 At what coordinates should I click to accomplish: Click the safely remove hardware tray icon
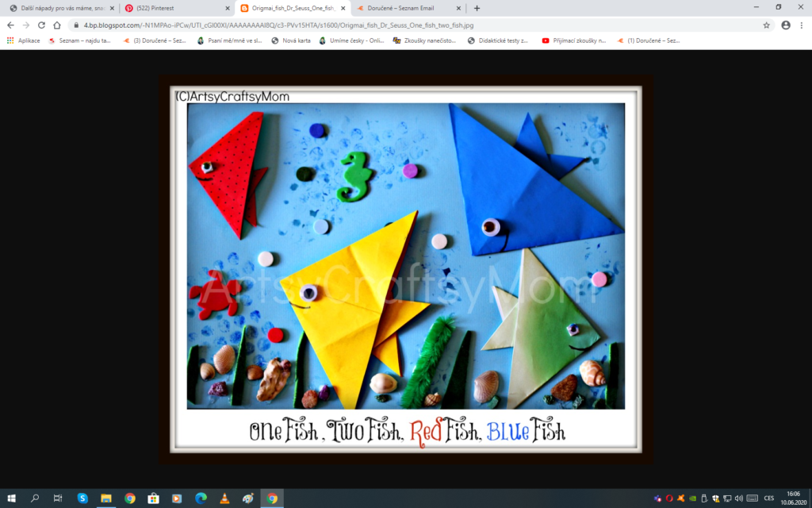click(704, 498)
